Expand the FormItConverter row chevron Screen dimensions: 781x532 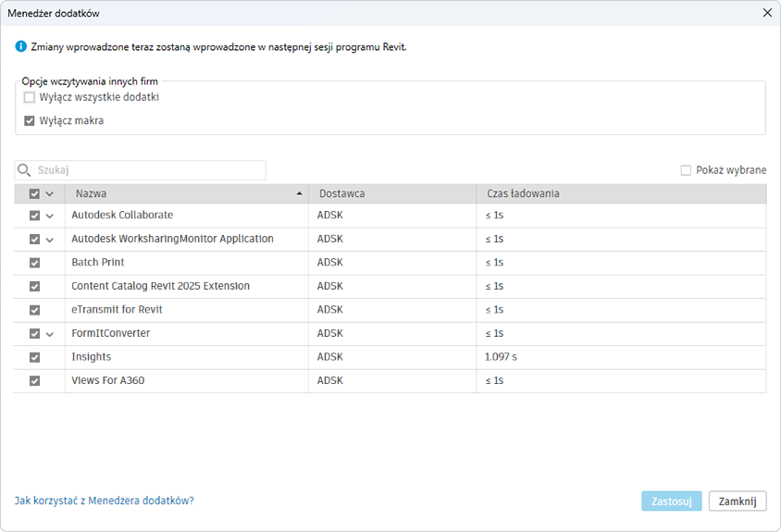[x=50, y=334]
